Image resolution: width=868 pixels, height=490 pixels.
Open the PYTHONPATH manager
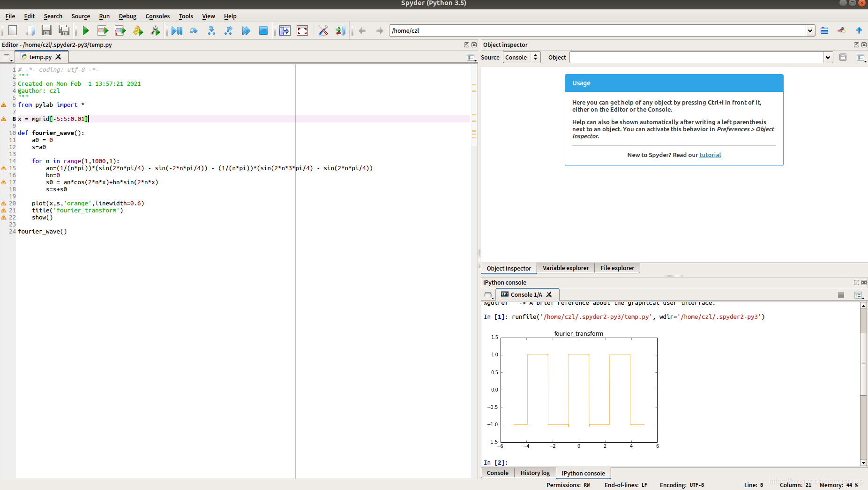coord(341,30)
